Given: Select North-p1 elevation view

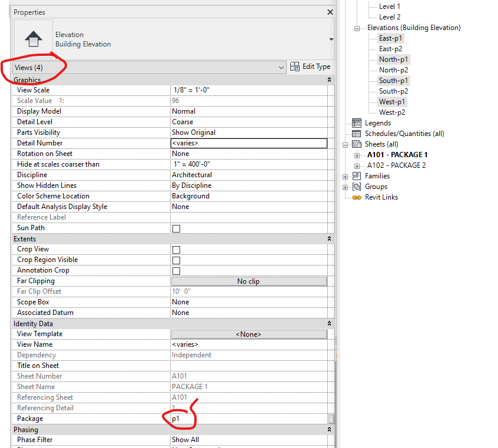Looking at the screenshot, I should pos(393,59).
